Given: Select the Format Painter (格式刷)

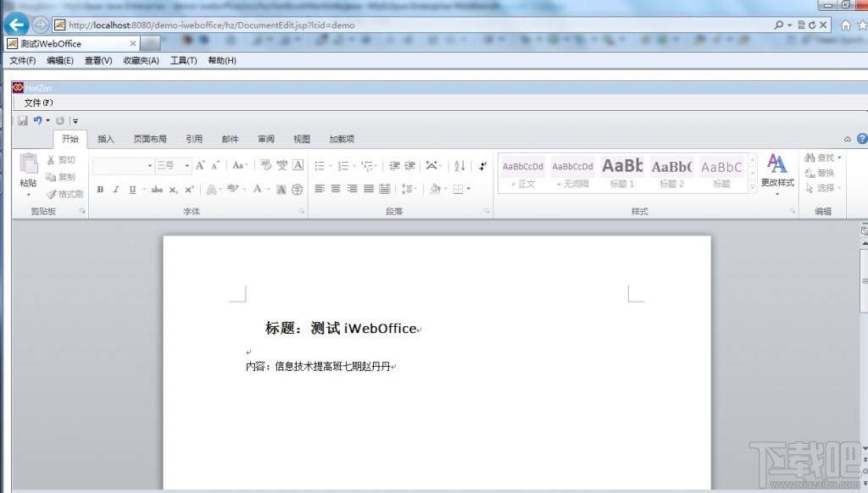Looking at the screenshot, I should coord(64,194).
